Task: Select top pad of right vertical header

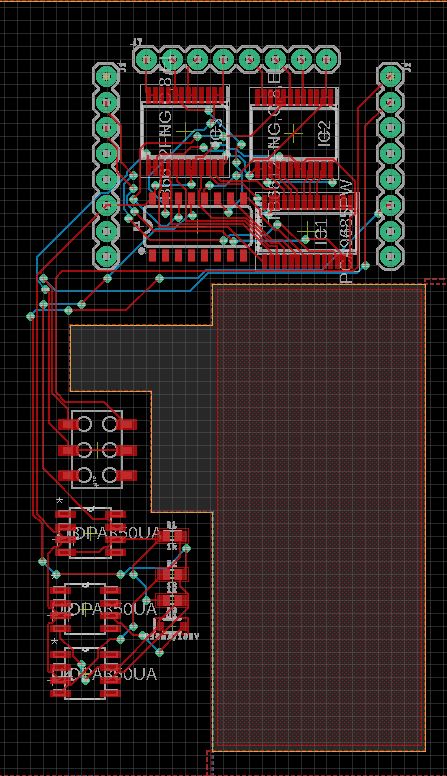Action: (391, 77)
